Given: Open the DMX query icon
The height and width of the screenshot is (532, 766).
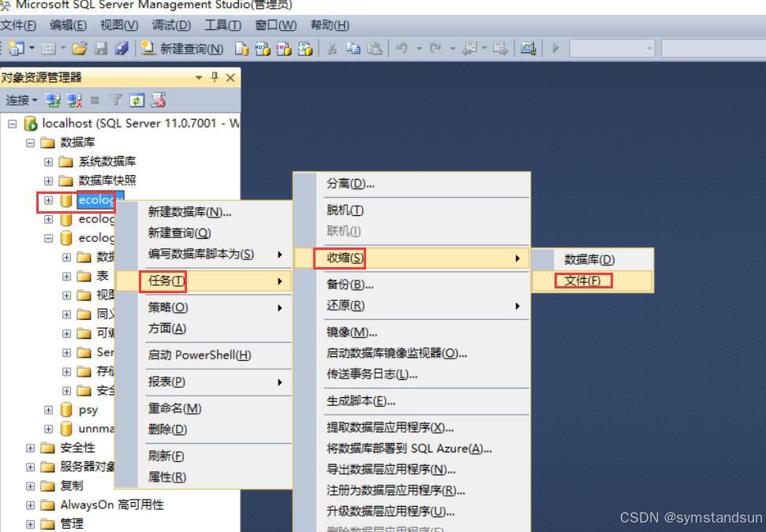Looking at the screenshot, I should click(283, 49).
